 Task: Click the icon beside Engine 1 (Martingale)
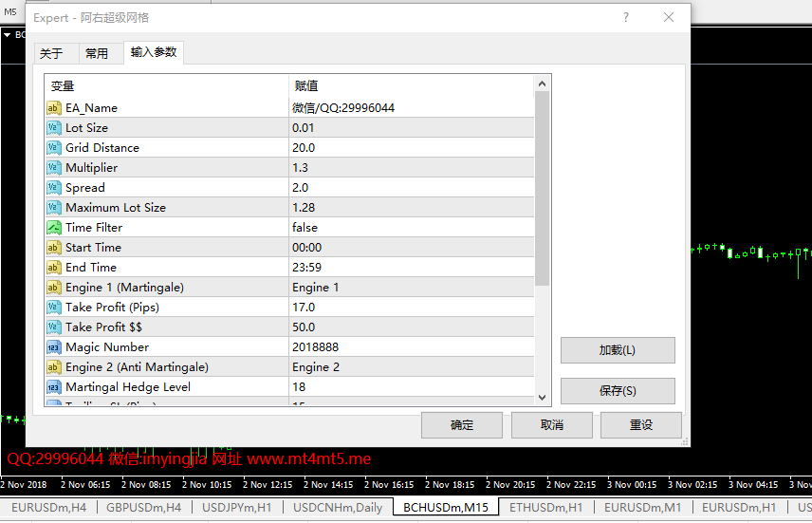pos(54,288)
